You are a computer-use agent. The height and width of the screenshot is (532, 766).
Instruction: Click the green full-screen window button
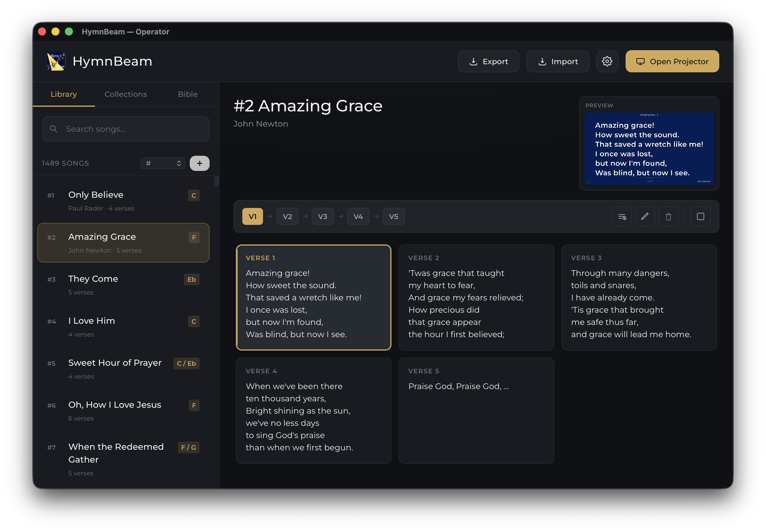point(69,32)
